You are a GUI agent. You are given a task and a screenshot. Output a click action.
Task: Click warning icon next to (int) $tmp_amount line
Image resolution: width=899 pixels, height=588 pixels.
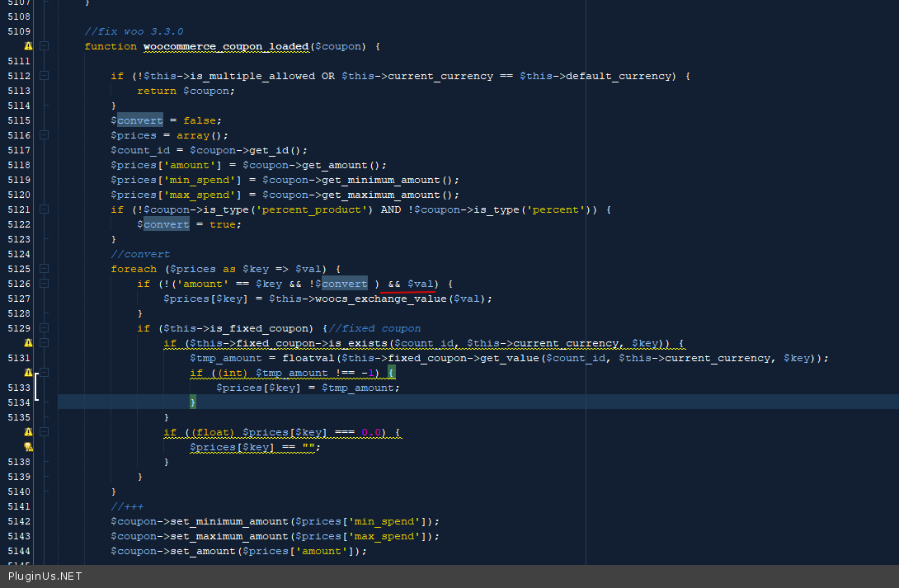[28, 373]
